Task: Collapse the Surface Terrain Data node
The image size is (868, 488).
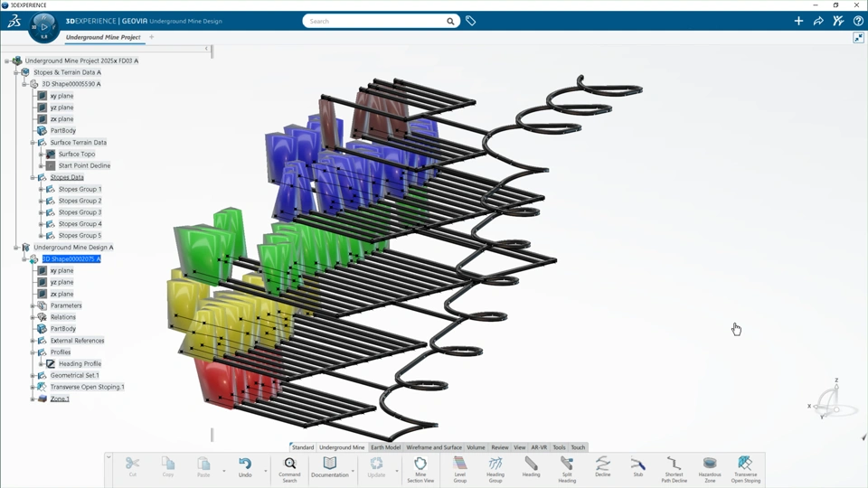Action: (33, 143)
